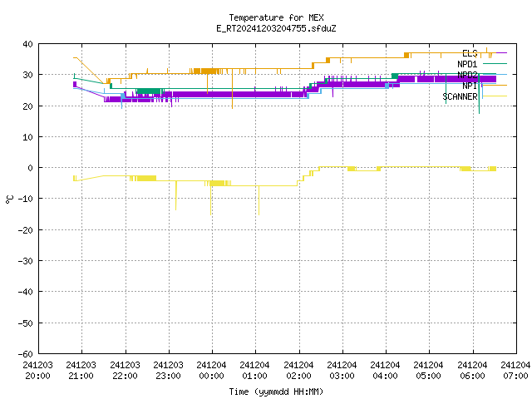Click the x-axis tick 241204 05:00
Image resolution: width=532 pixels, height=399 pixels.
point(429,371)
